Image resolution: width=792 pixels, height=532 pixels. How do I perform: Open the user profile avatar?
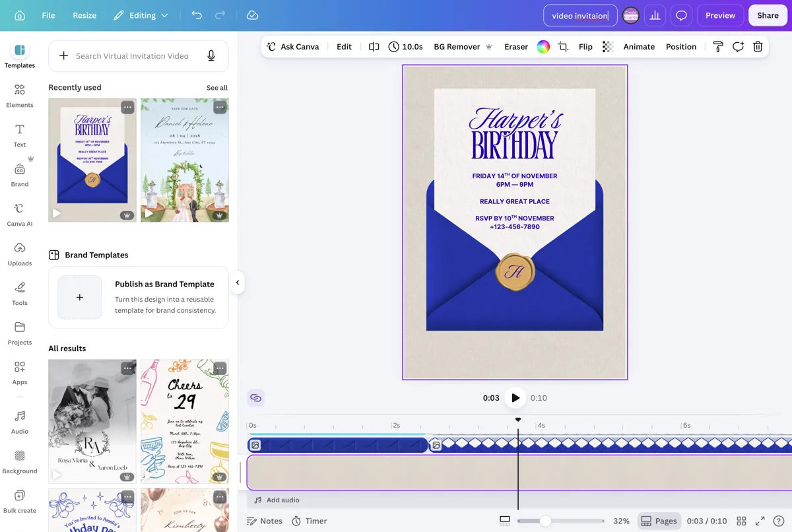(x=631, y=15)
